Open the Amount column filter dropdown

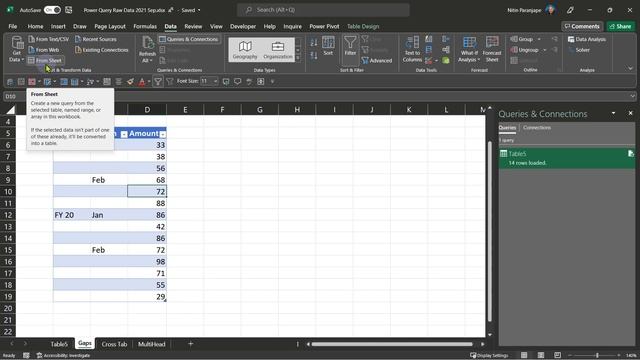(163, 134)
